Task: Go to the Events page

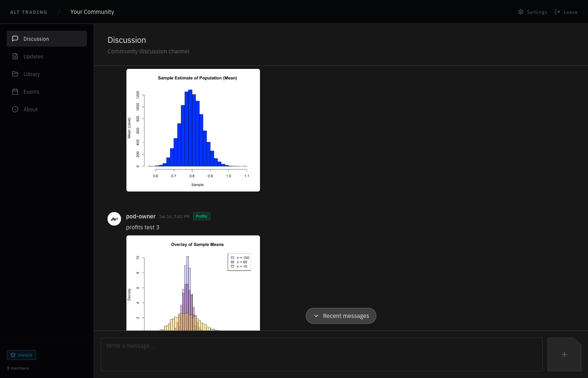Action: point(31,92)
